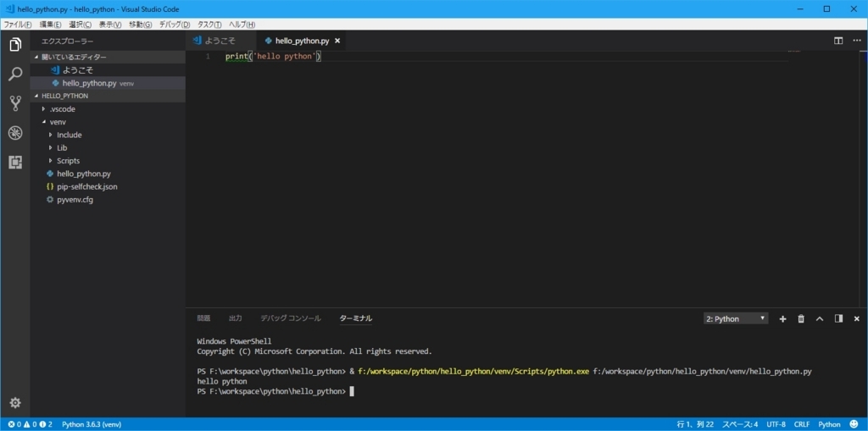Click the terminal prompt at the cursor
The width and height of the screenshot is (868, 431).
point(352,391)
